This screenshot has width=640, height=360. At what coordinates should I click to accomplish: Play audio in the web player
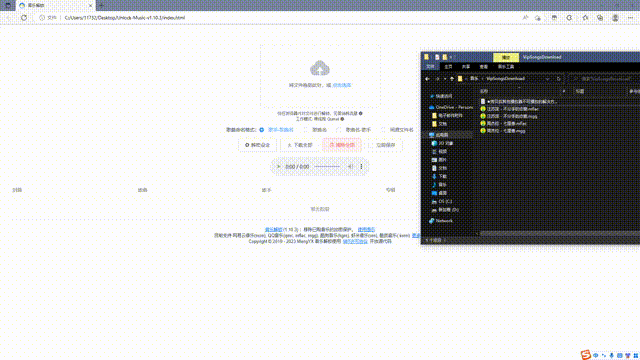pyautogui.click(x=279, y=167)
